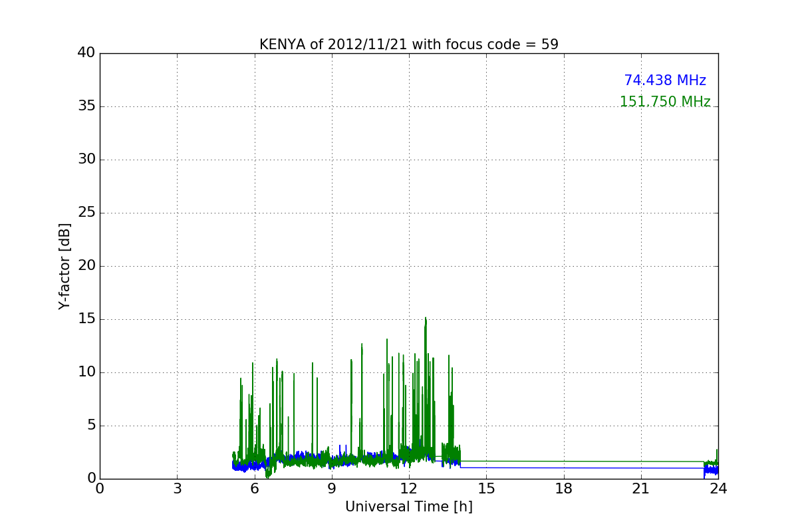Click the y-axis tick label "20"
The height and width of the screenshot is (532, 798).
tap(86, 266)
